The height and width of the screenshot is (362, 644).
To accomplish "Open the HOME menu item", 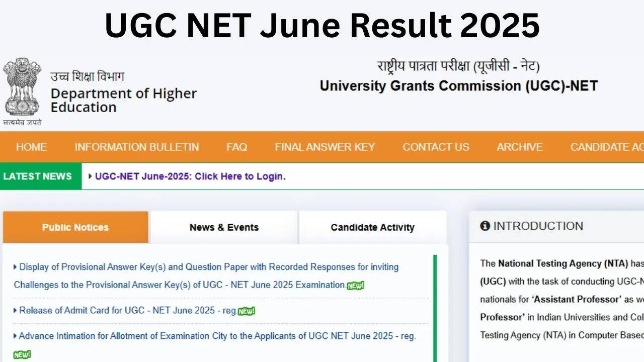I will pyautogui.click(x=31, y=147).
